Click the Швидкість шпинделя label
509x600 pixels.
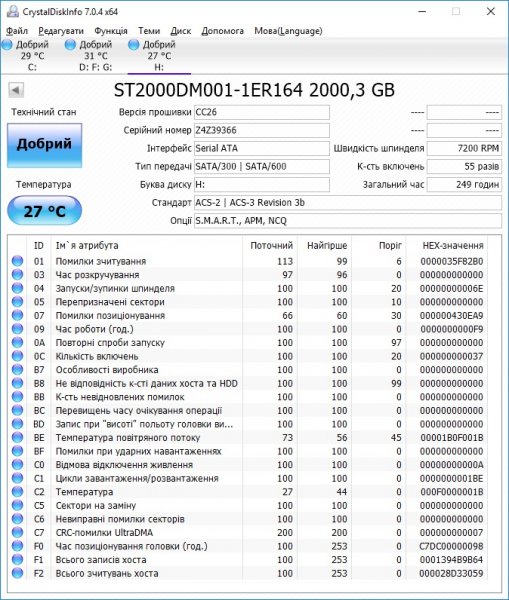coord(379,148)
